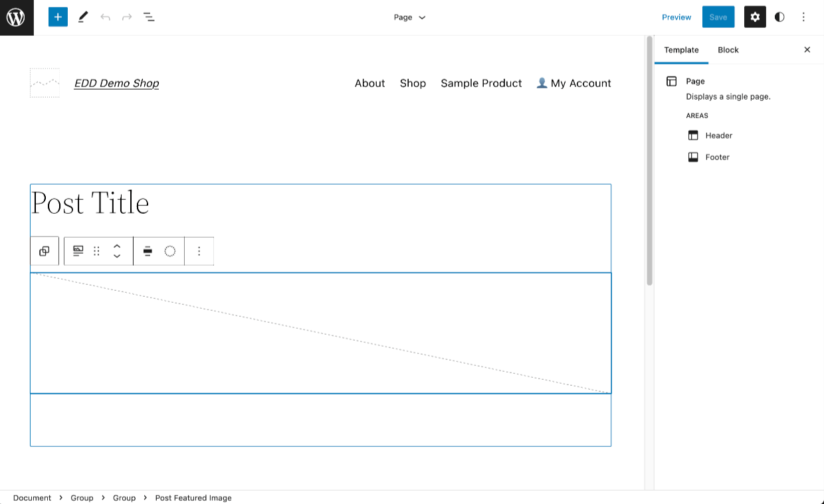This screenshot has height=504, width=824.
Task: Move the Post Featured Image block down
Action: 117,255
